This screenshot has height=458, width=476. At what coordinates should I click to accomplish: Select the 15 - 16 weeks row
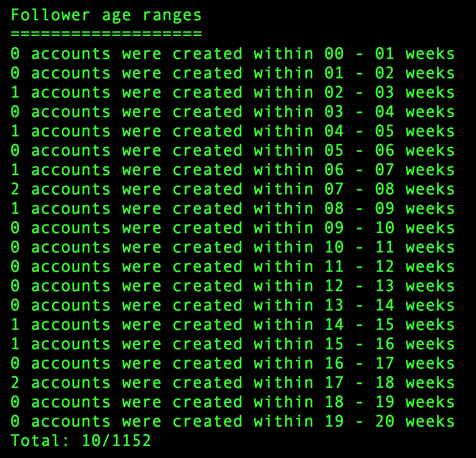pos(233,344)
